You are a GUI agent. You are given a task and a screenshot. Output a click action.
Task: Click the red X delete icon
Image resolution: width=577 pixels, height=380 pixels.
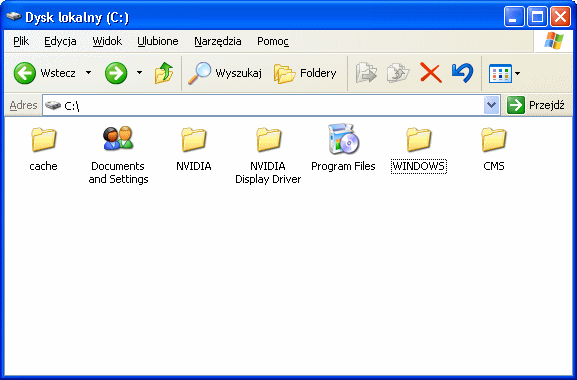pyautogui.click(x=431, y=73)
